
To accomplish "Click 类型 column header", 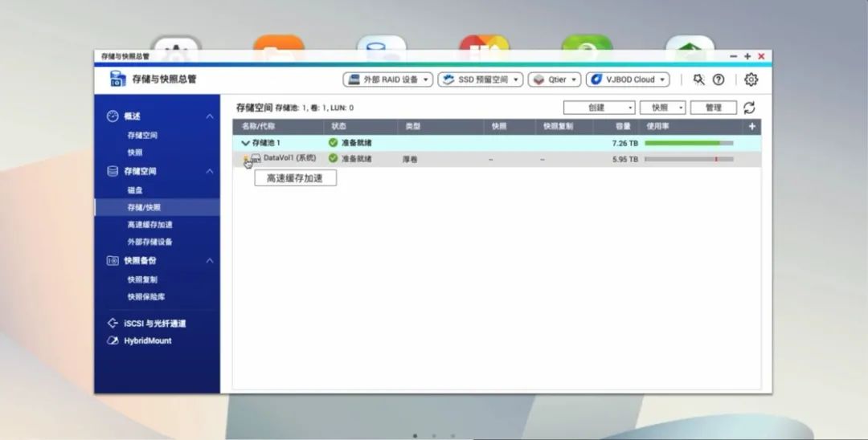I will (x=413, y=127).
